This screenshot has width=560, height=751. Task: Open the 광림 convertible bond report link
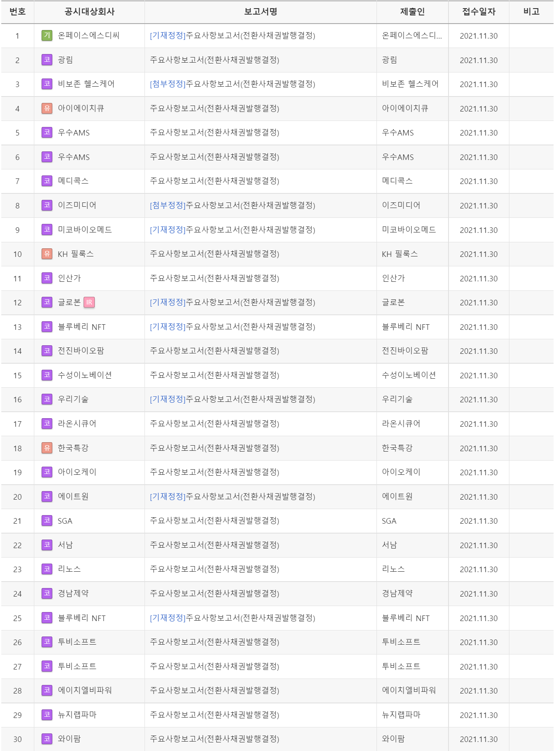click(x=214, y=60)
